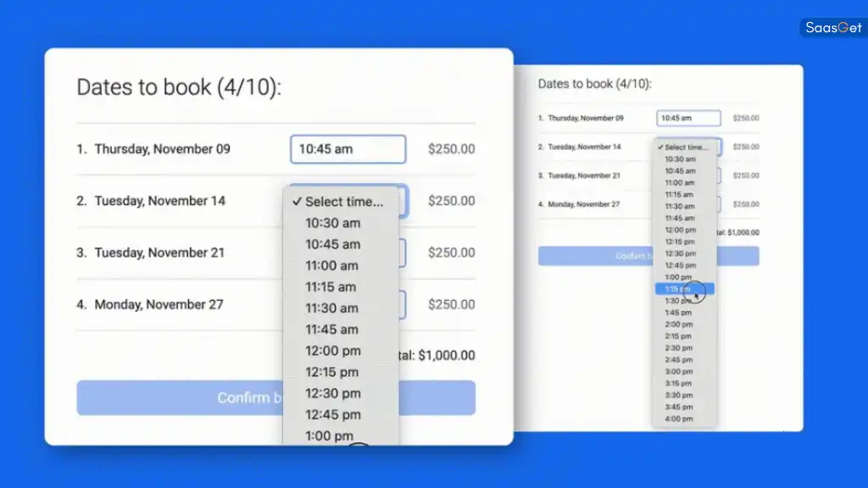Pick 12:30 pm from the large dropdown
This screenshot has height=488, width=868.
click(332, 393)
